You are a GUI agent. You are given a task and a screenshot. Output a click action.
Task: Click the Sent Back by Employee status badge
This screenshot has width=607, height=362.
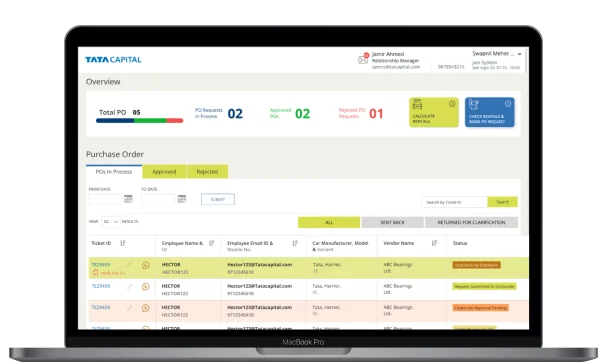477,265
